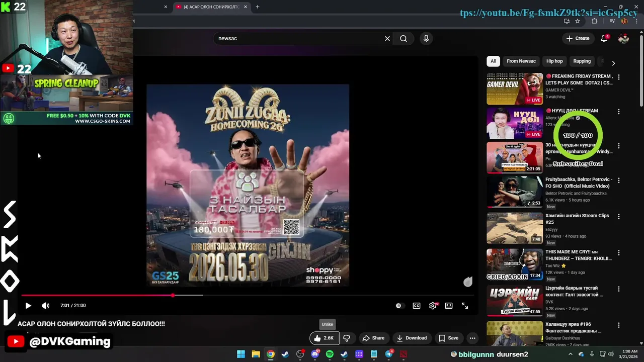Open Цэргийн баярын тусгай контент video title
The height and width of the screenshot is (362, 644).
(x=574, y=292)
